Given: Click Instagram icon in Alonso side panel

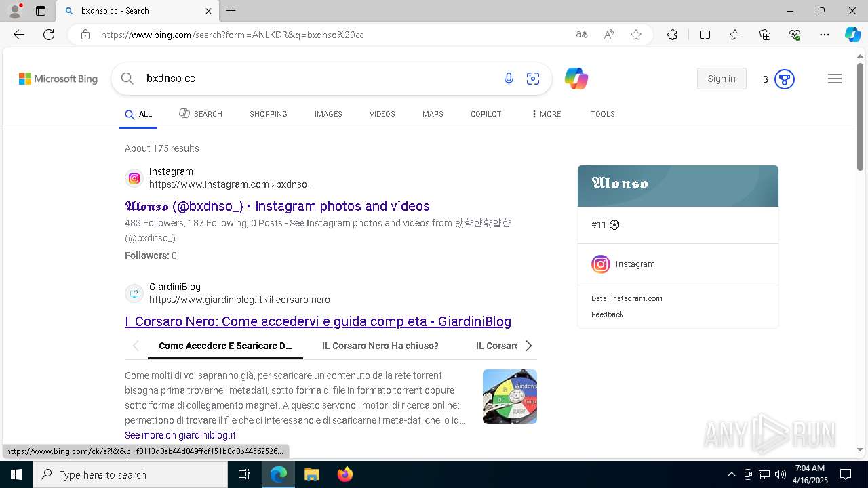Looking at the screenshot, I should [x=601, y=264].
